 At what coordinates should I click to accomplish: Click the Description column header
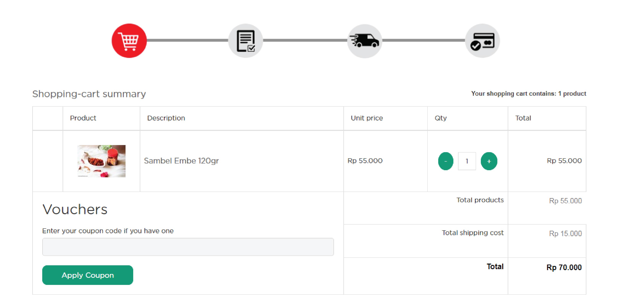(x=166, y=118)
